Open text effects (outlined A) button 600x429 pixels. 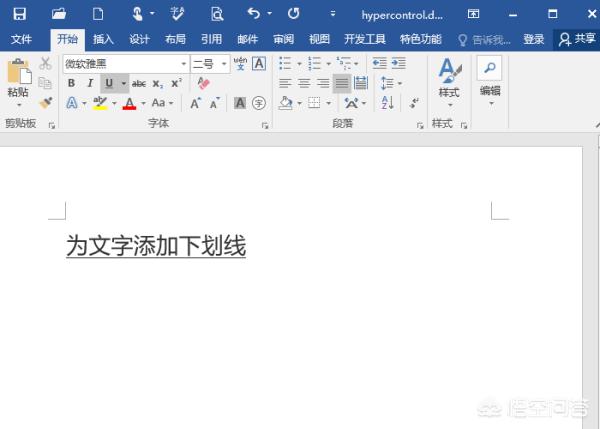[72, 103]
